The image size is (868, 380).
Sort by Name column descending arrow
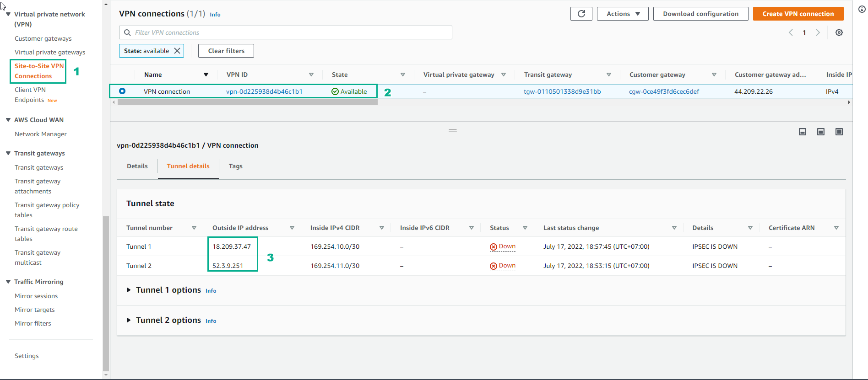click(x=206, y=75)
